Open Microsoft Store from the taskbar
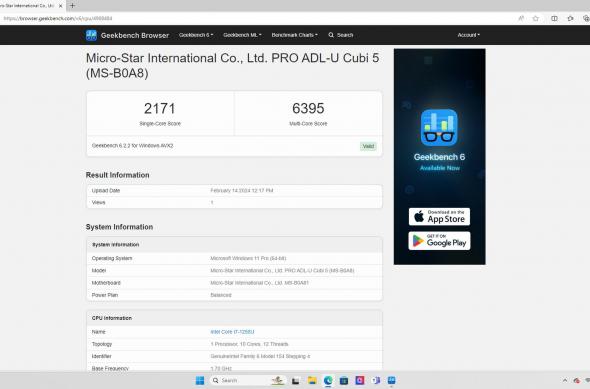Image resolution: width=590 pixels, height=389 pixels. tap(344, 380)
